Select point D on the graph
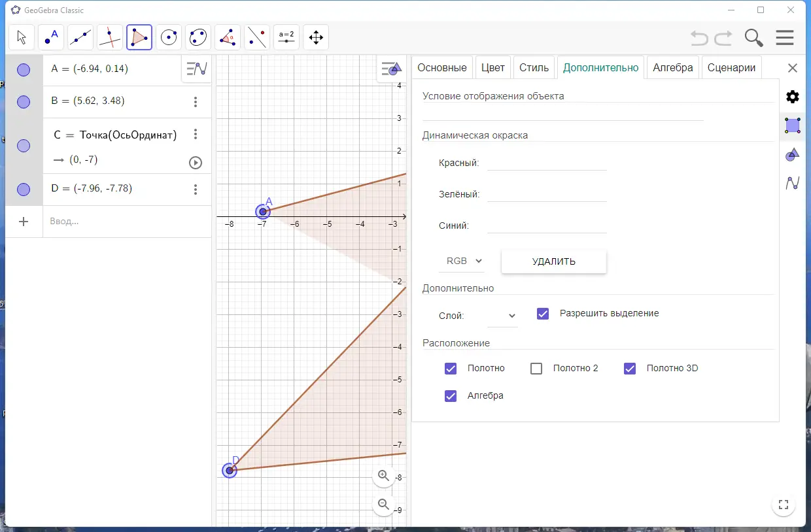This screenshot has width=811, height=532. point(230,471)
